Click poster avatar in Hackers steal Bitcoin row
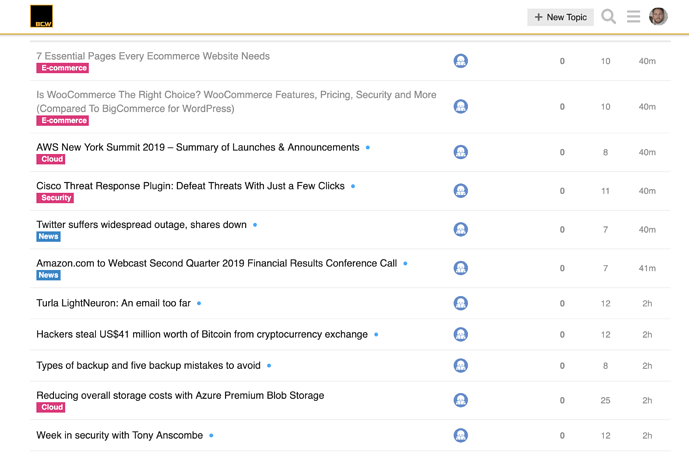Viewport: 689px width, 457px height. (x=461, y=335)
